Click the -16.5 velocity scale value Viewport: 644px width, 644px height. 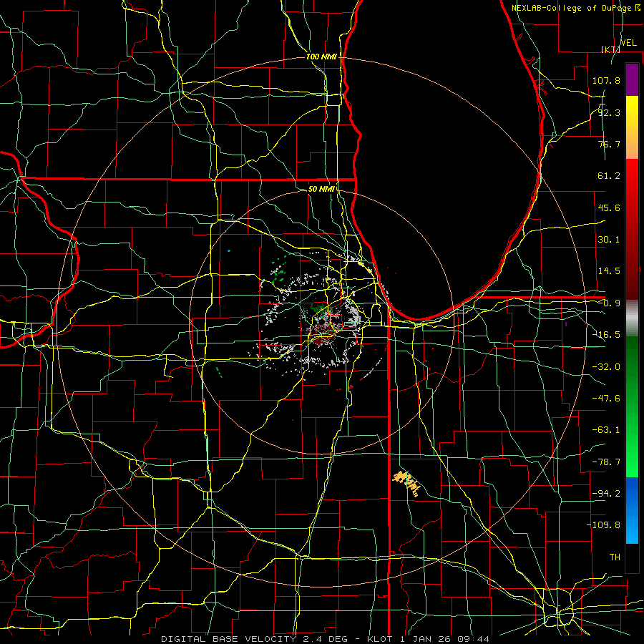click(606, 335)
